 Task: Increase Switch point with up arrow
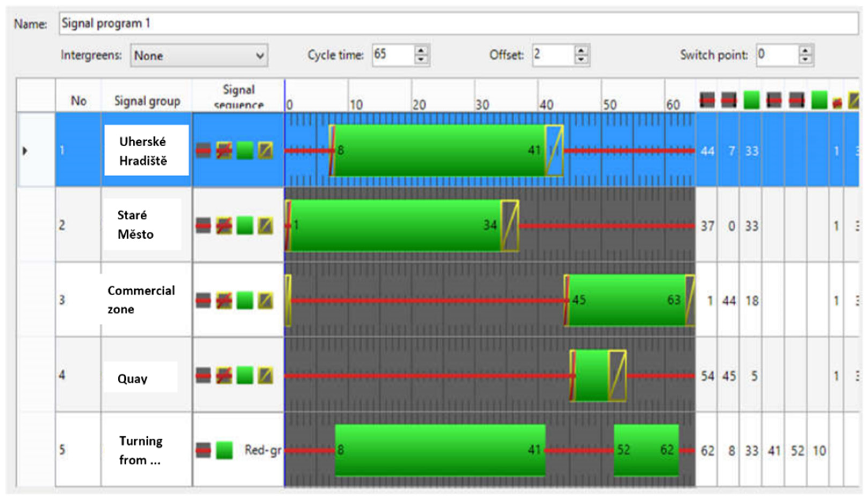(x=805, y=51)
